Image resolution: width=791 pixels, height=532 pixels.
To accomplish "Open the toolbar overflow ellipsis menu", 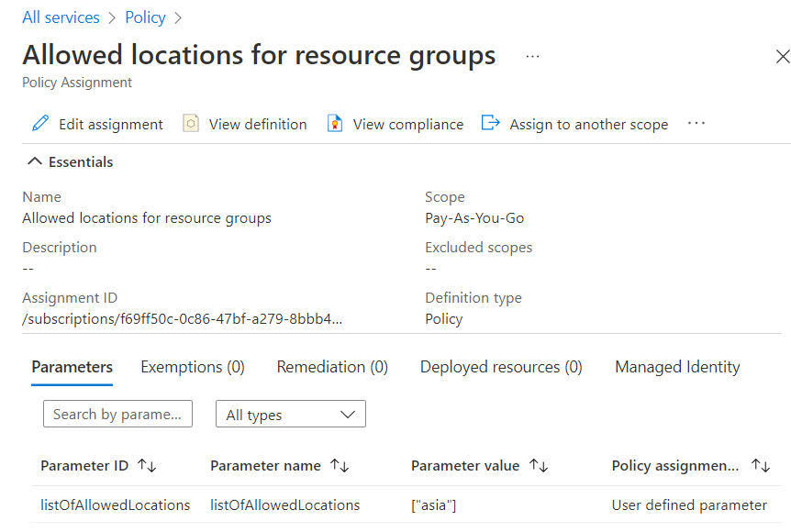I will click(696, 124).
